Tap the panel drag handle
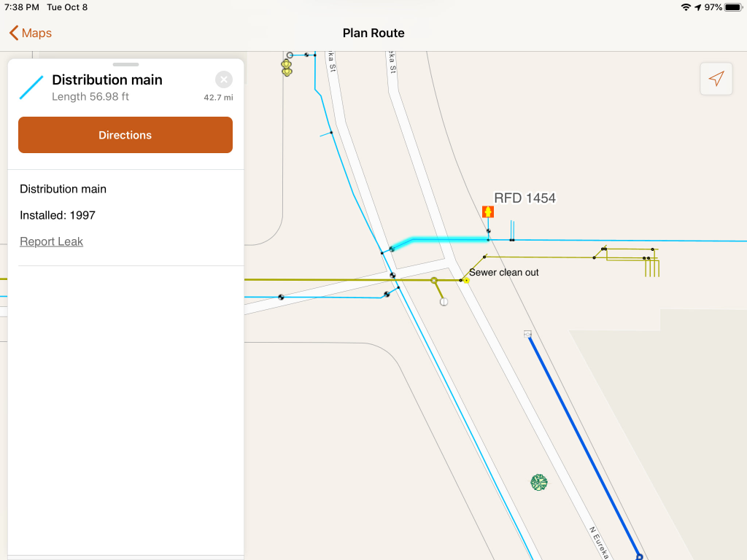The width and height of the screenshot is (747, 560). tap(125, 65)
